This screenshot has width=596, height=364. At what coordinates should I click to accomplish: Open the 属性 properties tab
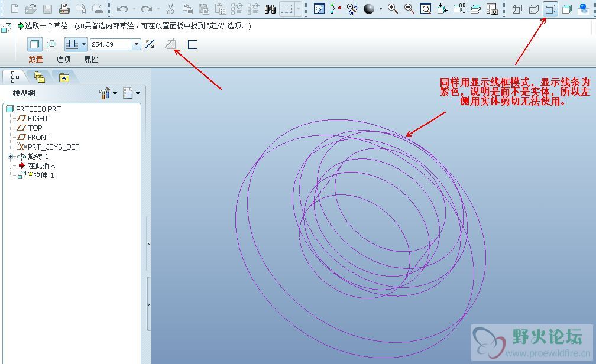(91, 59)
